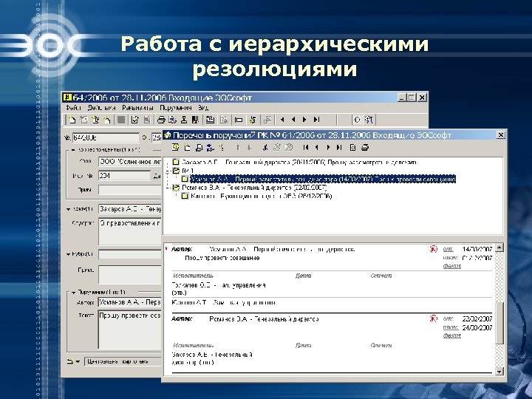Click the Факт link in the Усманов resolution
This screenshot has width=532, height=399.
[x=452, y=266]
